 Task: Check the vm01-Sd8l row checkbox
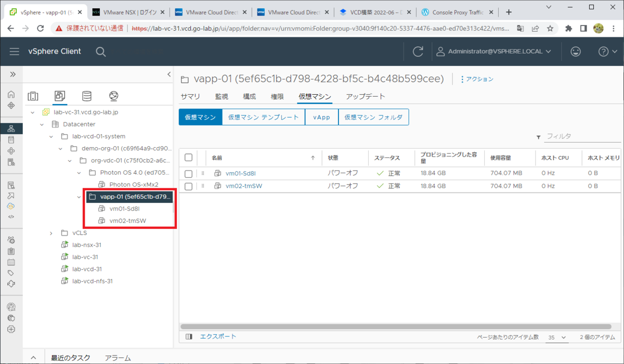tap(189, 174)
